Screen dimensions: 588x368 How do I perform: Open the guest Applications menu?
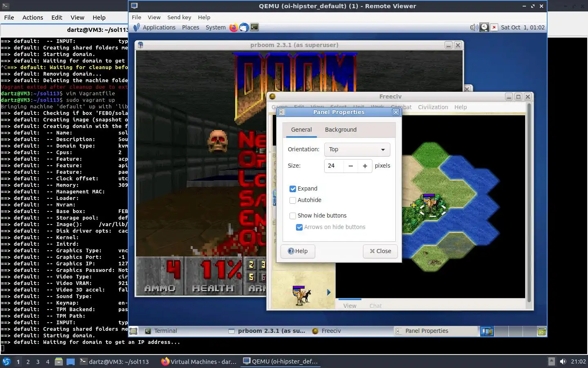[x=159, y=27]
